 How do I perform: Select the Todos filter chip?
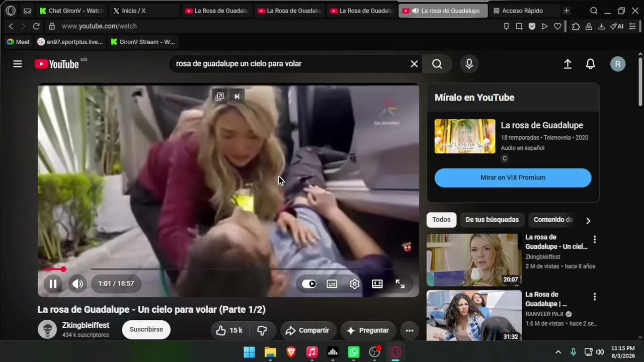point(441,220)
